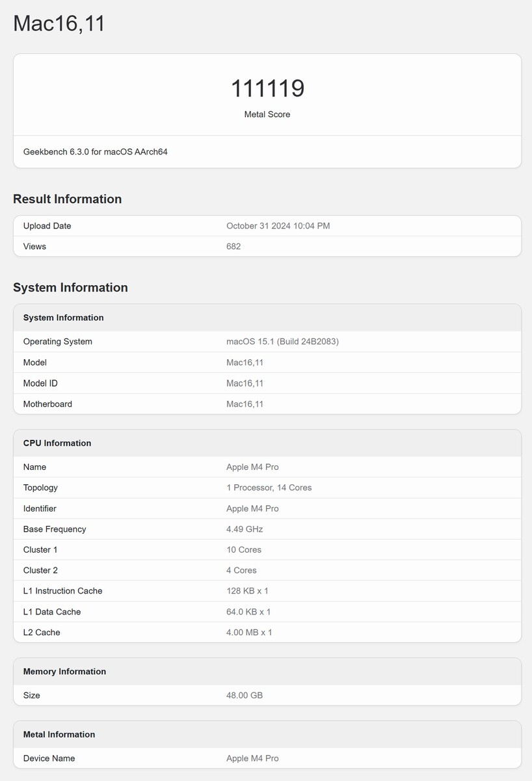Click the Result Information heading

coord(68,199)
